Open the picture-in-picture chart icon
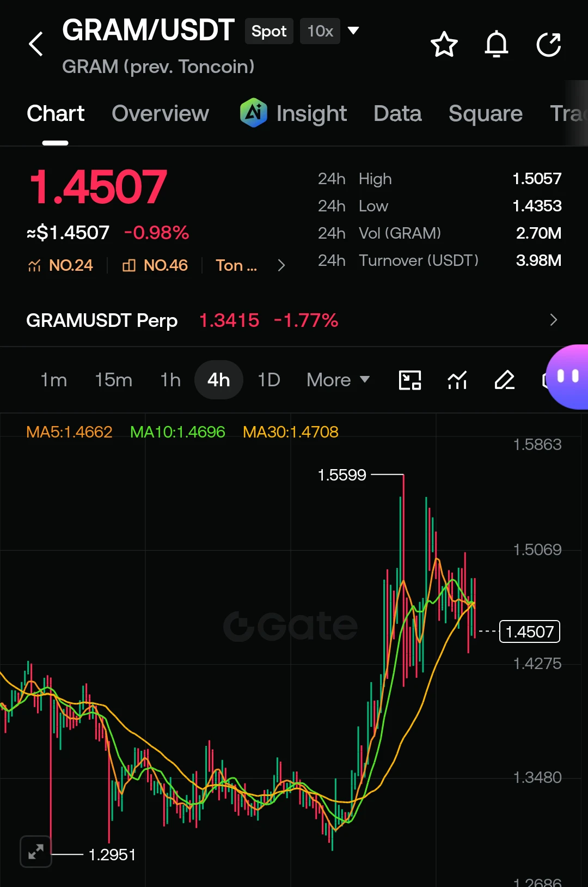Image resolution: width=588 pixels, height=887 pixels. [x=410, y=380]
